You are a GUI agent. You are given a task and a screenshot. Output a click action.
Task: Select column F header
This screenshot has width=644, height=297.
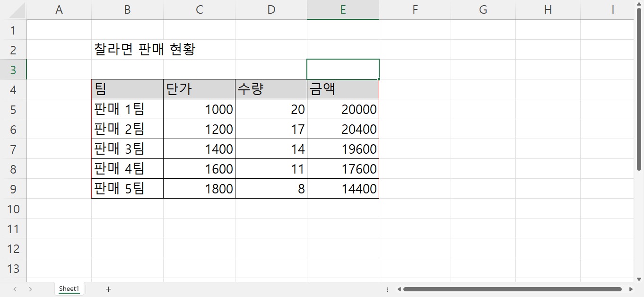pos(415,9)
